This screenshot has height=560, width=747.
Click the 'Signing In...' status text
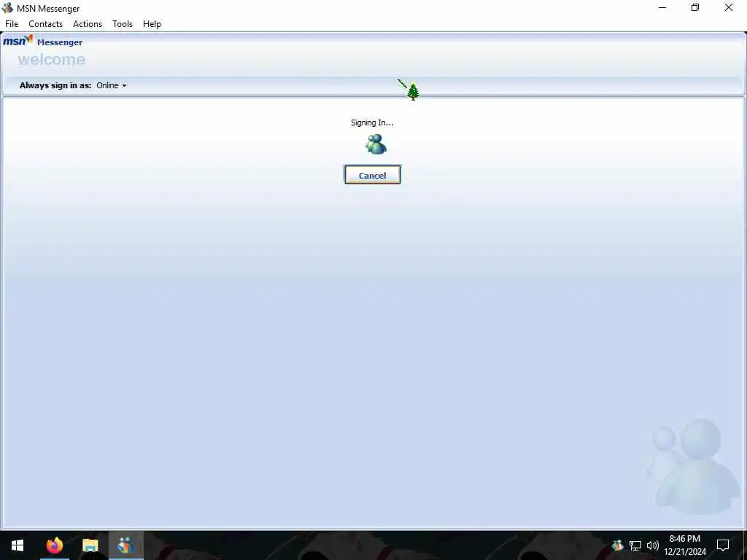[372, 122]
